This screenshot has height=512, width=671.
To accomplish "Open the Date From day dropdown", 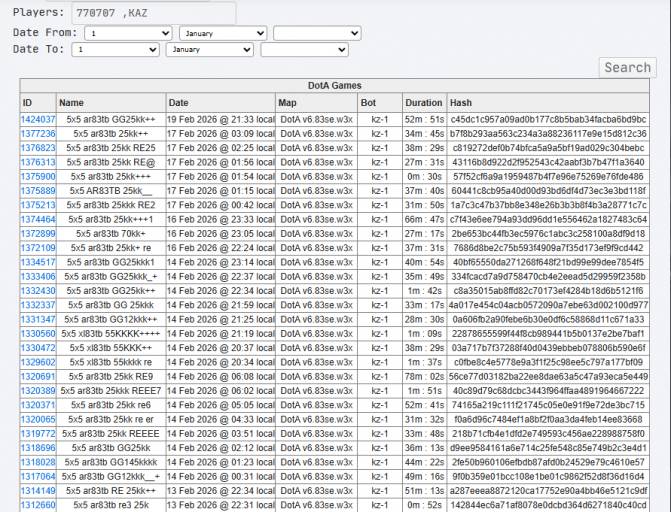I will 128,33.
